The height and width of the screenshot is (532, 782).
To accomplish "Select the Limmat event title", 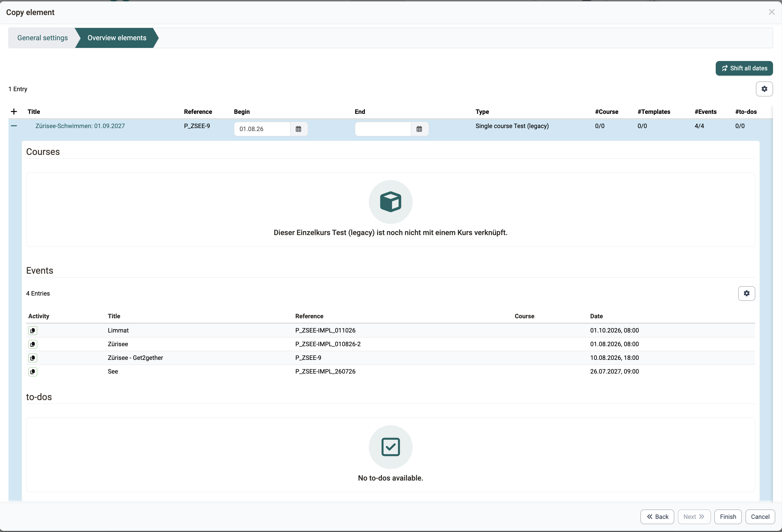I will click(118, 330).
